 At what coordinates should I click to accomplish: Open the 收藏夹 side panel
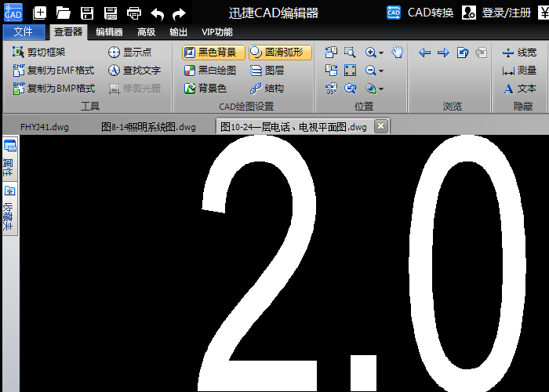pyautogui.click(x=9, y=209)
